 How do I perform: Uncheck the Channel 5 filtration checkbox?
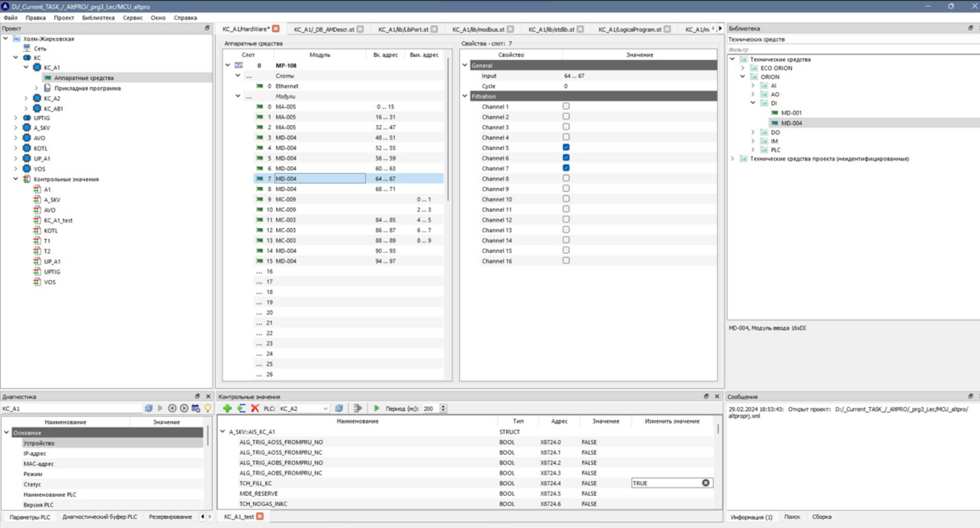coord(566,148)
